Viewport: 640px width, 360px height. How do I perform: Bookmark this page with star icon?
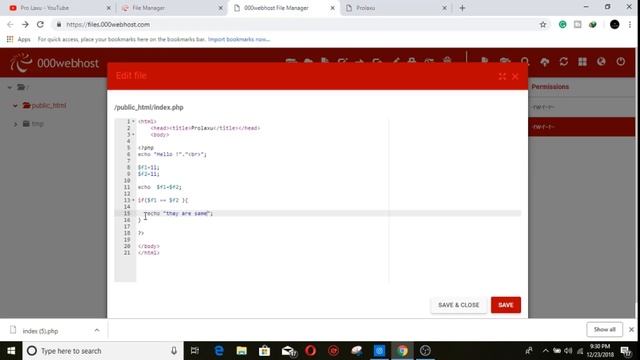coord(543,24)
